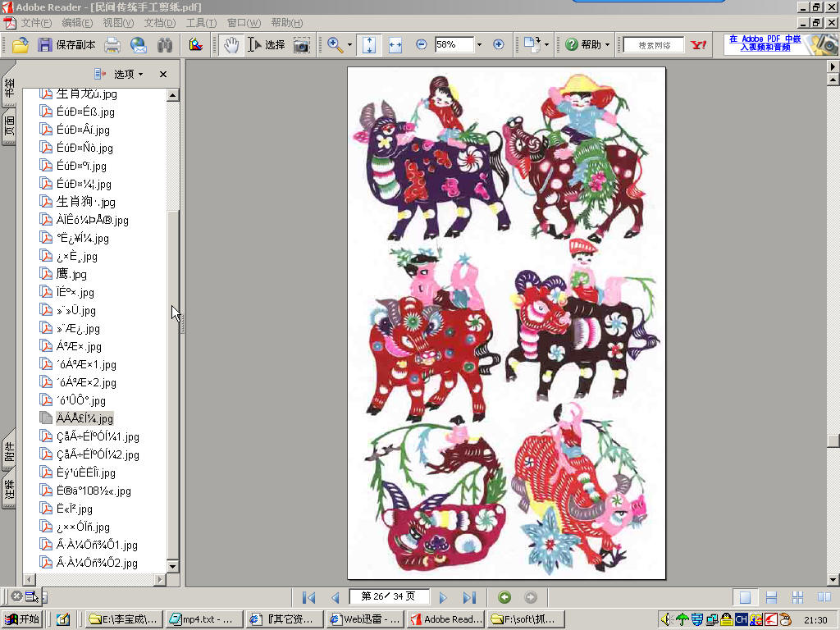Open the zoom tool dropdown arrow
840x630 pixels.
coord(349,45)
